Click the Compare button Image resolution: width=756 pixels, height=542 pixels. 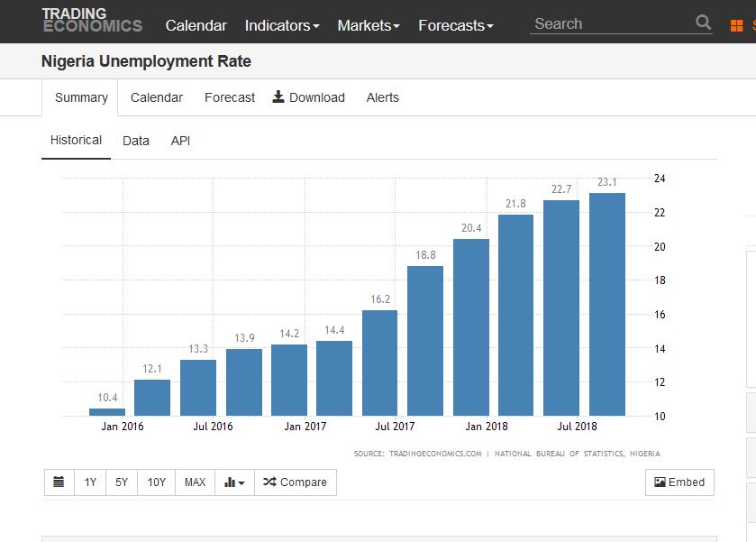click(x=295, y=482)
